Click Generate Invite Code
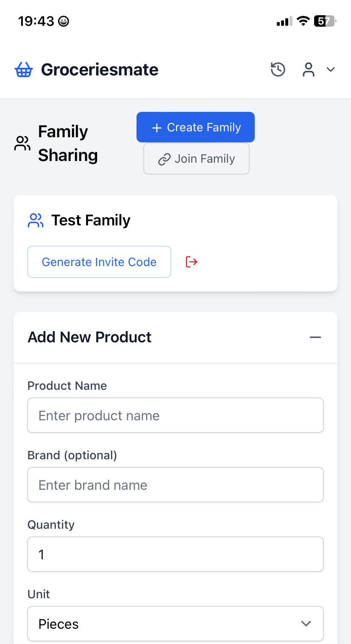Image resolution: width=351 pixels, height=644 pixels. (x=99, y=262)
